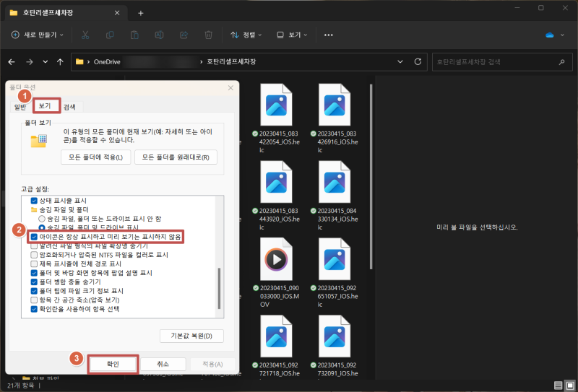Screen dimensions: 578x392
Task: Select file 20230415_083426916_iOS.heic
Action: [x=335, y=118]
